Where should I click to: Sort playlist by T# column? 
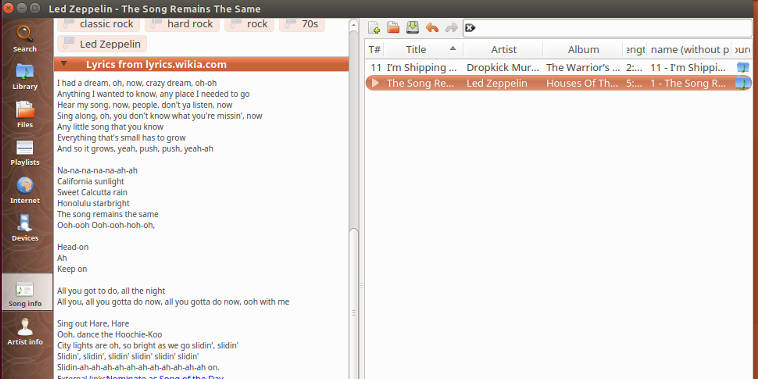374,49
